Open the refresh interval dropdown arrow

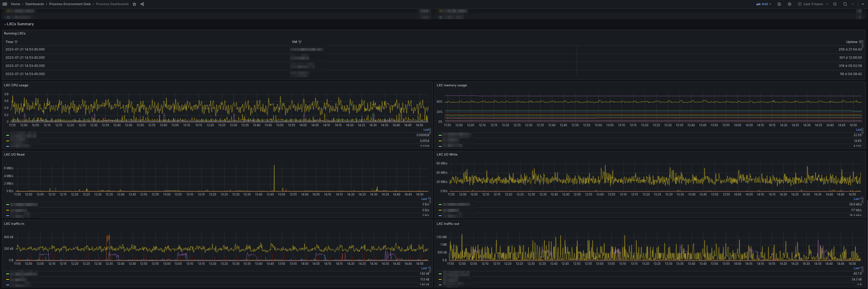853,4
